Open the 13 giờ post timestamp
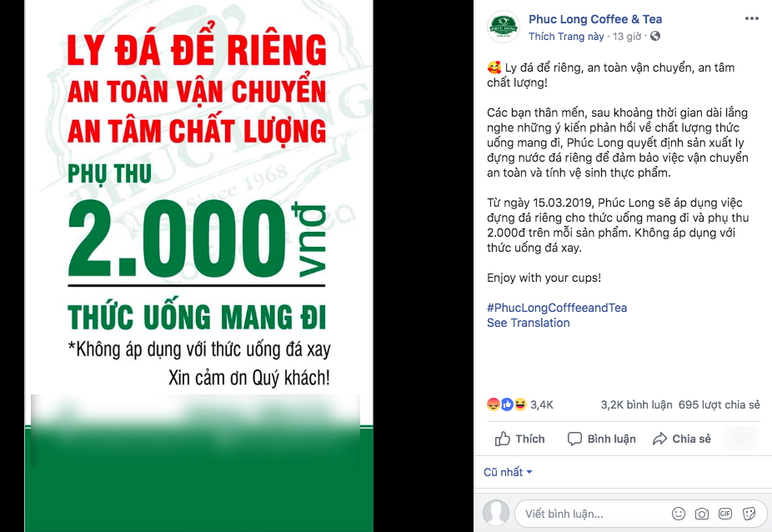 [x=627, y=37]
